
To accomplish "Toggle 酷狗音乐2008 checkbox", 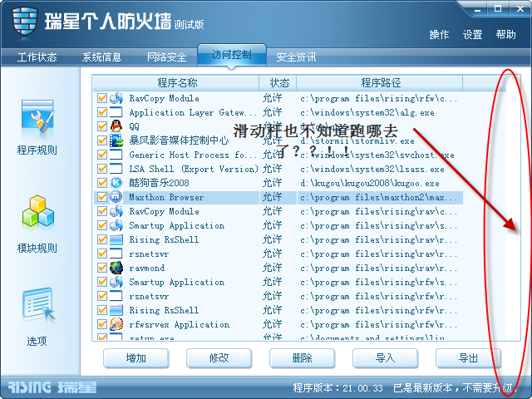I will (102, 183).
